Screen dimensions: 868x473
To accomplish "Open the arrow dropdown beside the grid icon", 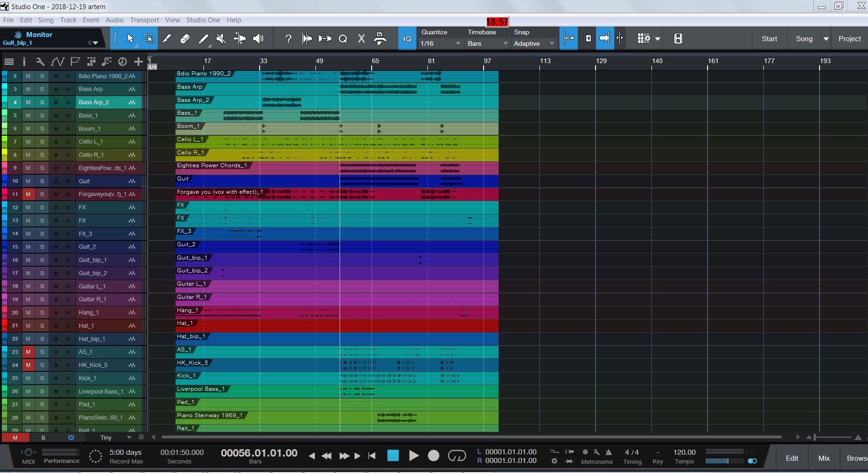I will 657,39.
